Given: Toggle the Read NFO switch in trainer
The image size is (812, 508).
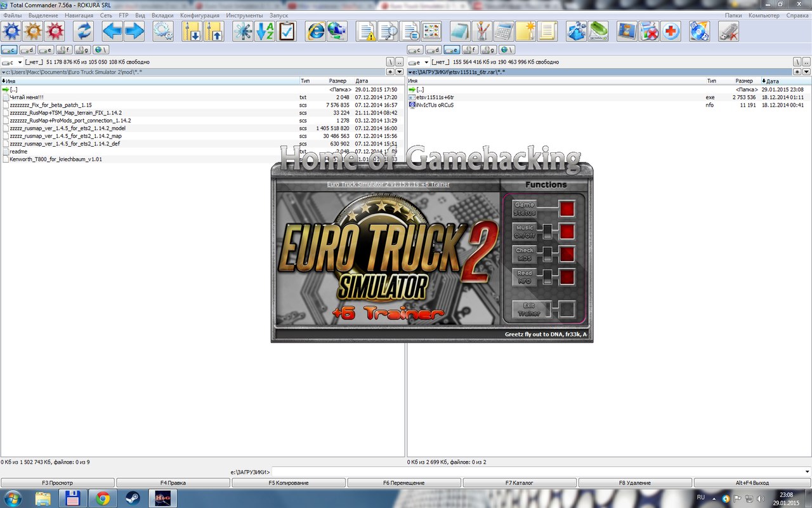Looking at the screenshot, I should (547, 277).
